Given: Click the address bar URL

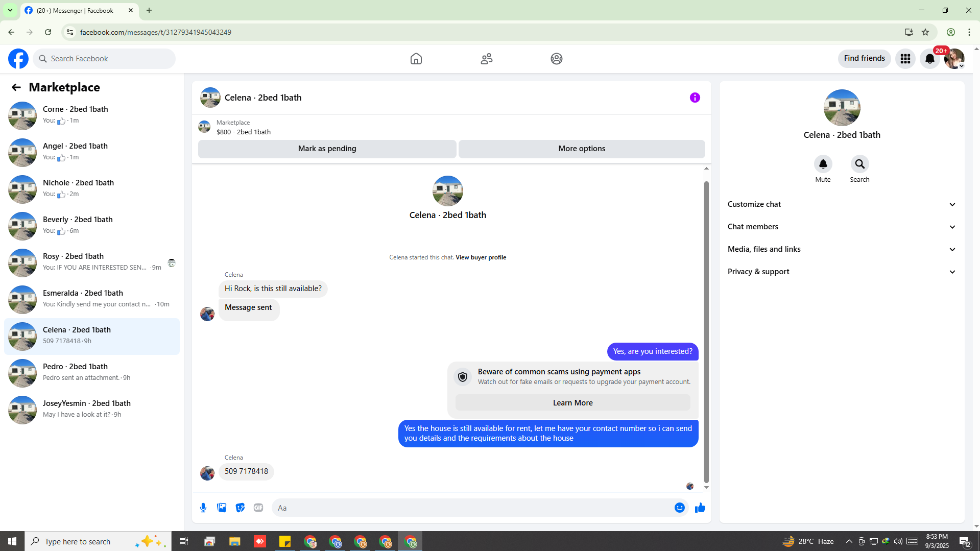Looking at the screenshot, I should tap(156, 32).
